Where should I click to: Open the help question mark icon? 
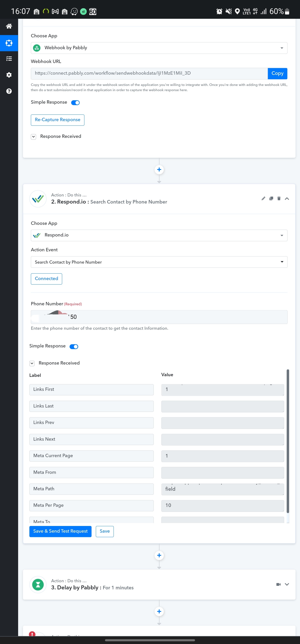pyautogui.click(x=9, y=91)
